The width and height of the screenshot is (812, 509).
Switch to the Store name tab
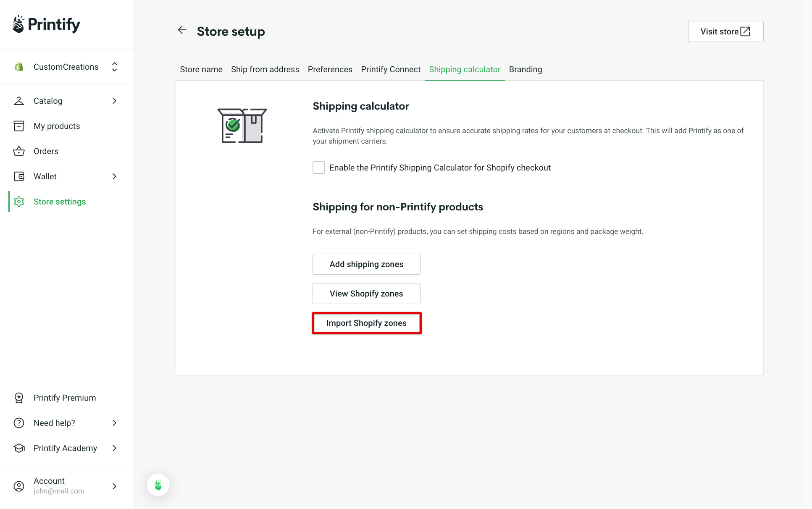click(x=201, y=69)
